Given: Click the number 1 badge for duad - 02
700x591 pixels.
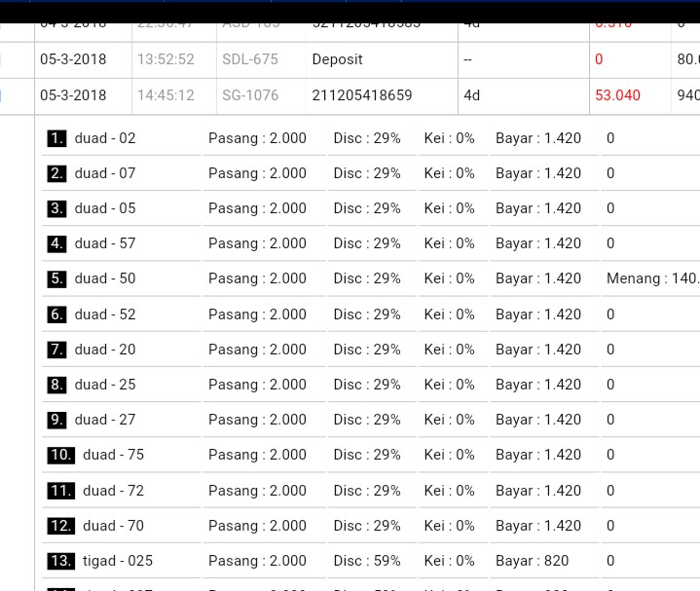Looking at the screenshot, I should (x=56, y=138).
